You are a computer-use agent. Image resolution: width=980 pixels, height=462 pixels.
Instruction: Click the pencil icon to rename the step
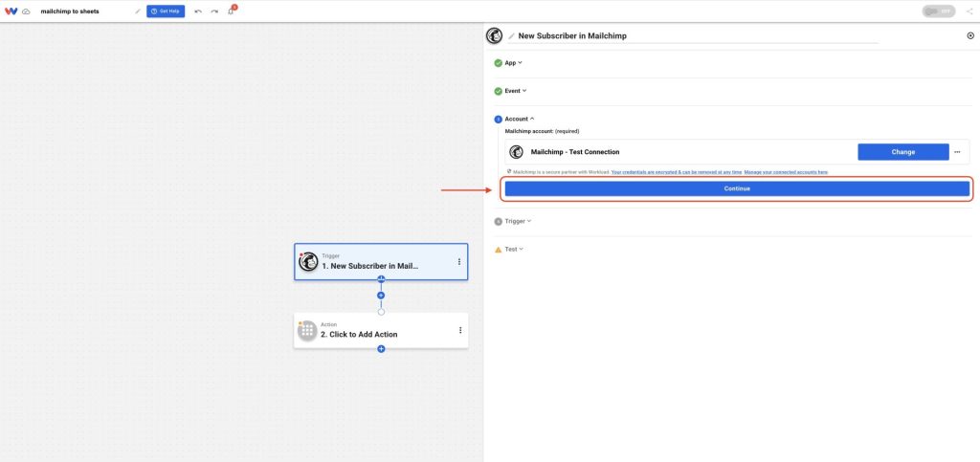point(511,36)
